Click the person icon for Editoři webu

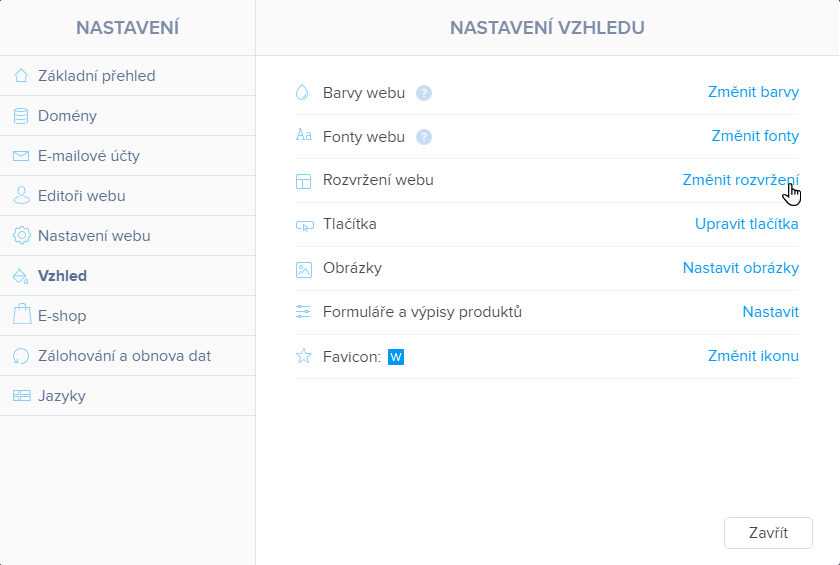(21, 195)
